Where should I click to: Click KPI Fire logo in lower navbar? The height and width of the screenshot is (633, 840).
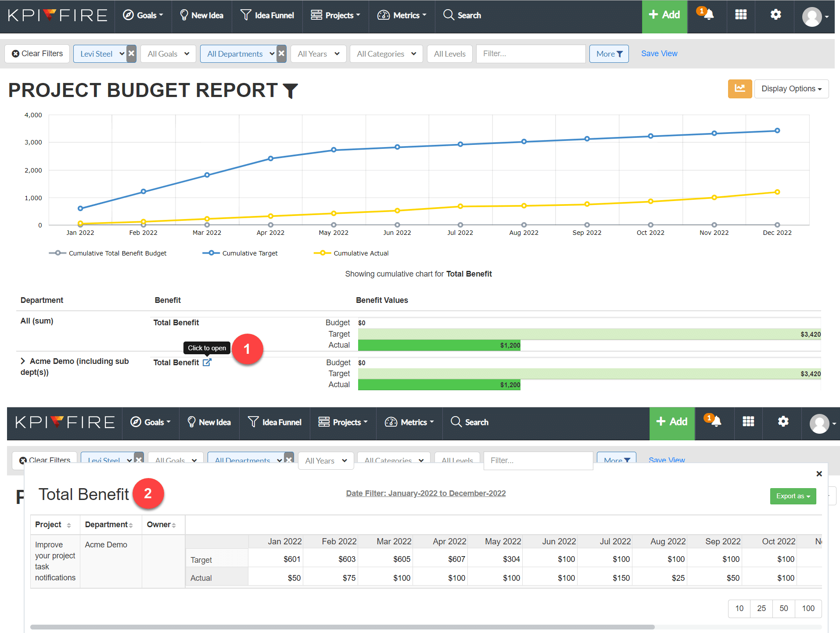pyautogui.click(x=65, y=422)
